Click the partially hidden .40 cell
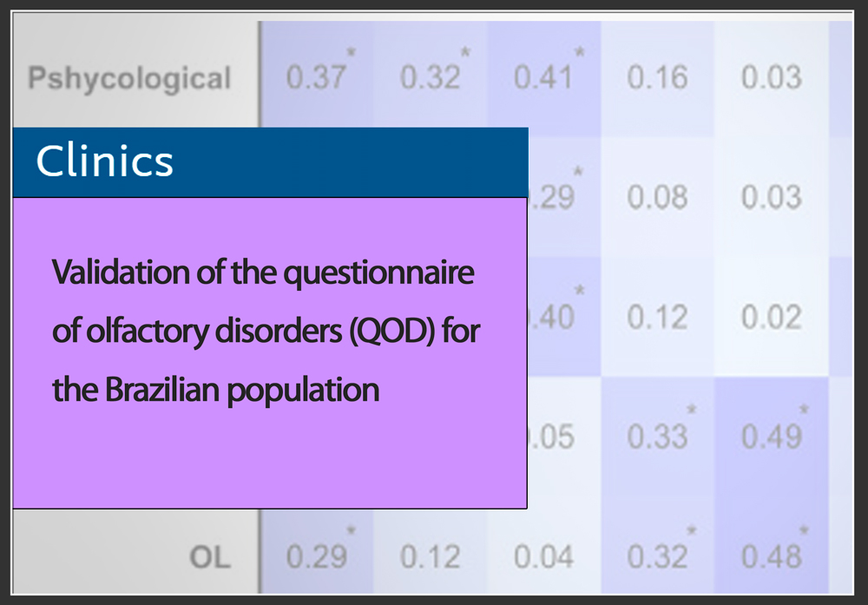The height and width of the screenshot is (605, 868). 552,318
